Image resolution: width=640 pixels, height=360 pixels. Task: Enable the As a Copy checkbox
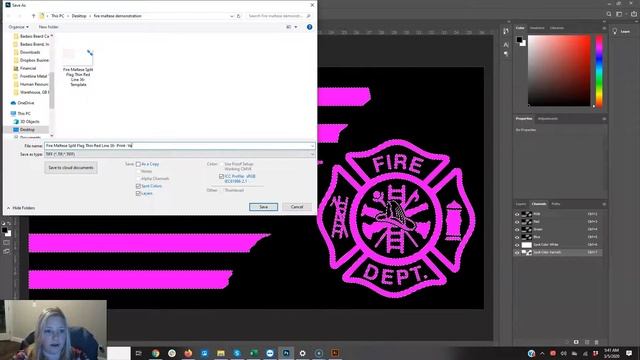[138, 164]
